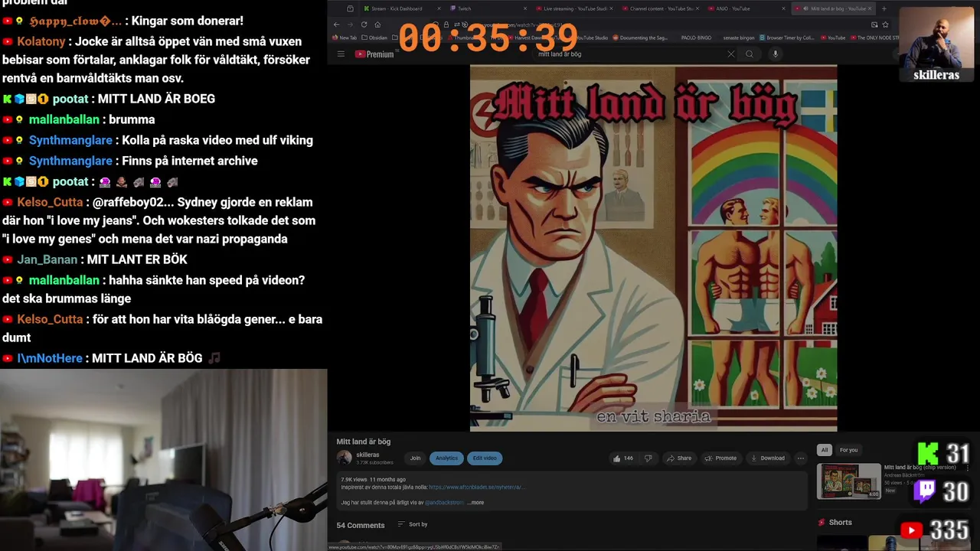The width and height of the screenshot is (980, 551).
Task: Clear the YouTube search text with X
Action: [730, 54]
